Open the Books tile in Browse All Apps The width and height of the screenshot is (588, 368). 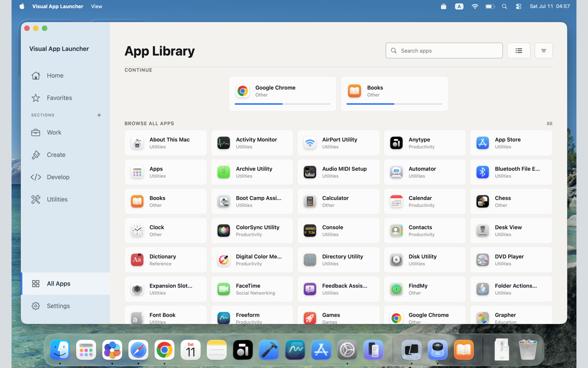166,201
